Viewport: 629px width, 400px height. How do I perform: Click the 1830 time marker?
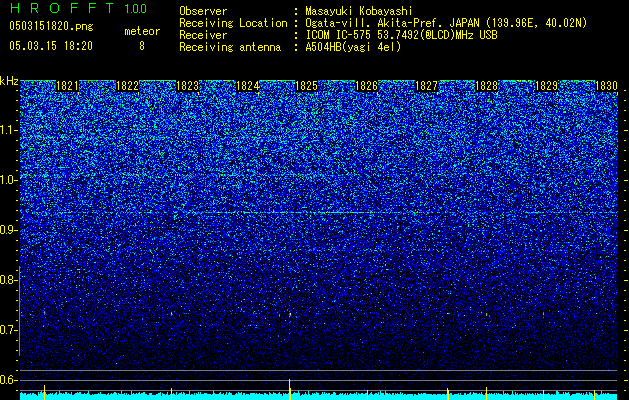(x=606, y=86)
